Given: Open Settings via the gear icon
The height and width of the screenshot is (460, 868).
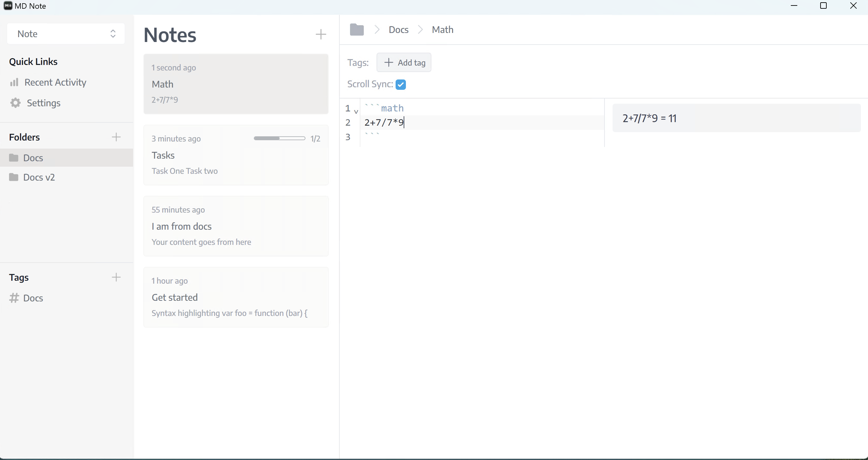Looking at the screenshot, I should [15, 103].
